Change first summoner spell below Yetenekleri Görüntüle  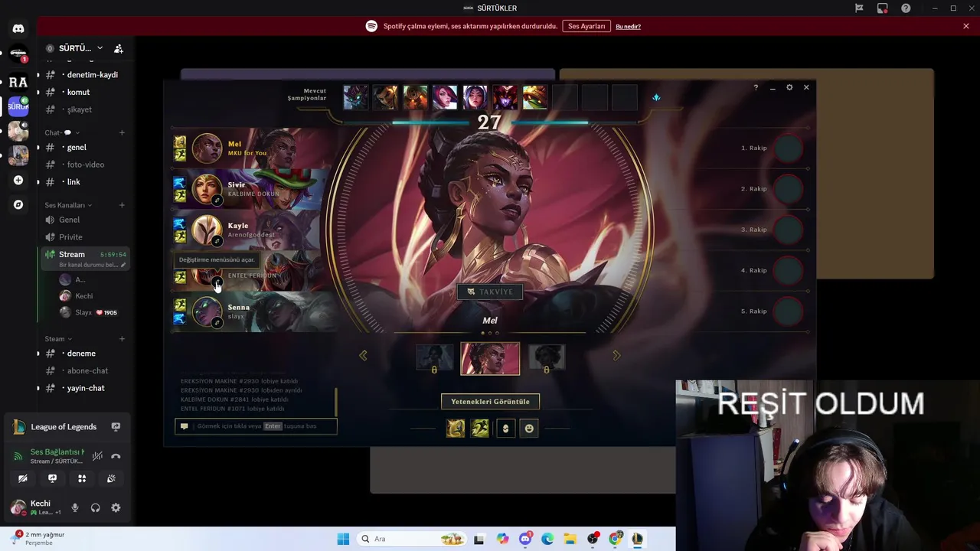point(456,429)
